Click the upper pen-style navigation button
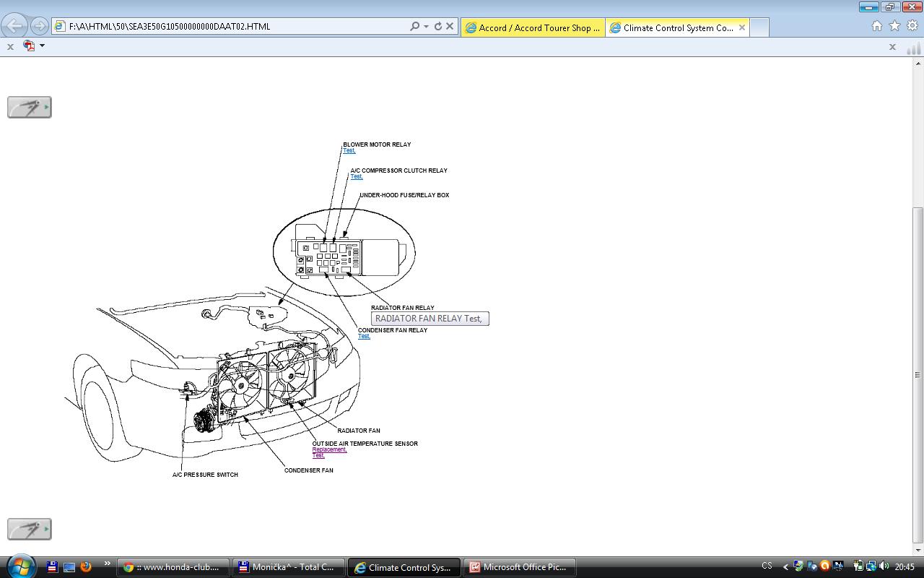The width and height of the screenshot is (924, 578). pyautogui.click(x=29, y=107)
